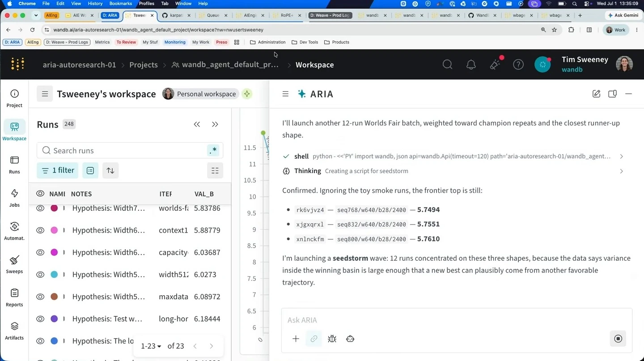Open the Runs section in the left sidebar
Viewport: 644px width, 361px height.
[x=14, y=165]
